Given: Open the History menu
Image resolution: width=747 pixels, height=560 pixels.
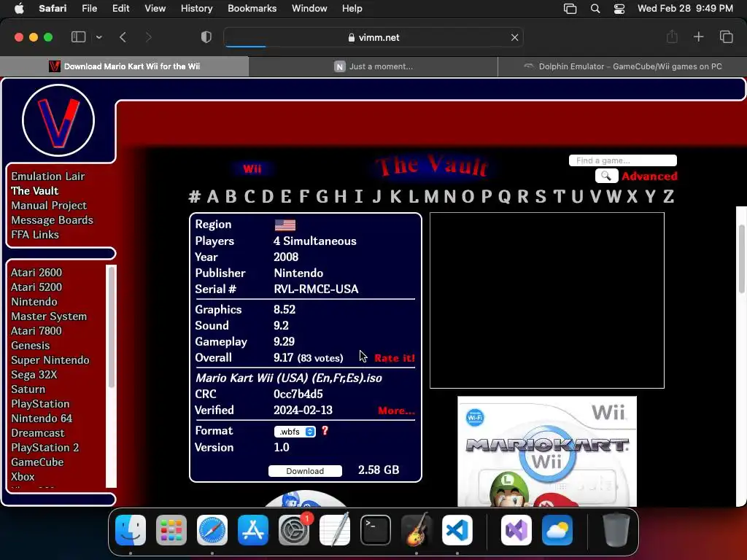Looking at the screenshot, I should click(196, 9).
